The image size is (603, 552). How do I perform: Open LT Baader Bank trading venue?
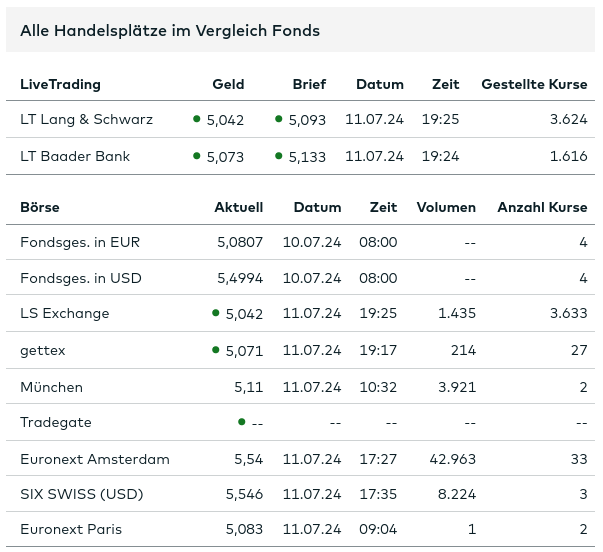tap(75, 157)
